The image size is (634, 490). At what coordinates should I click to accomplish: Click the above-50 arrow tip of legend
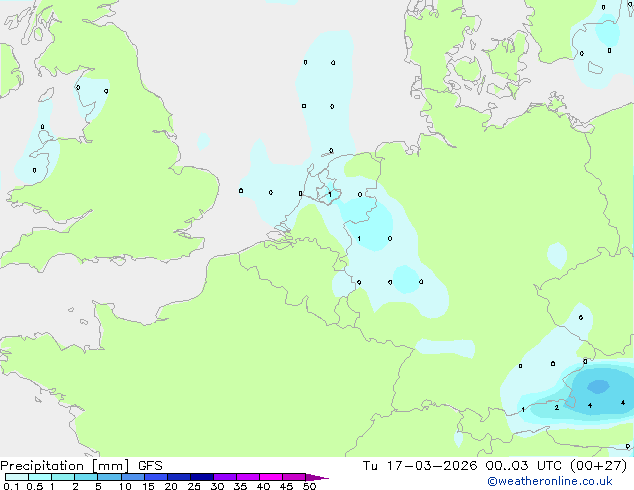point(317,477)
